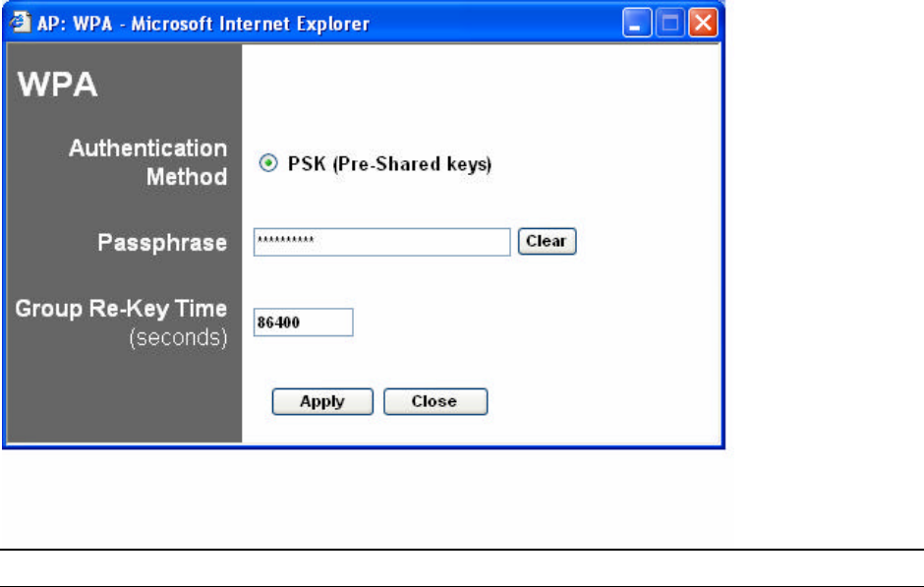Focus the Group Re-Key Time field
Screen dimensions: 924x587
click(303, 322)
